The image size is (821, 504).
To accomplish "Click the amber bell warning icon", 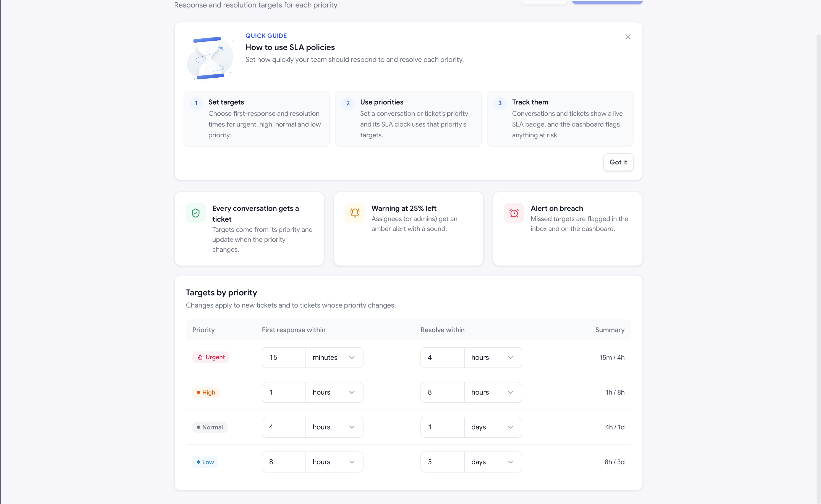I will 355,213.
